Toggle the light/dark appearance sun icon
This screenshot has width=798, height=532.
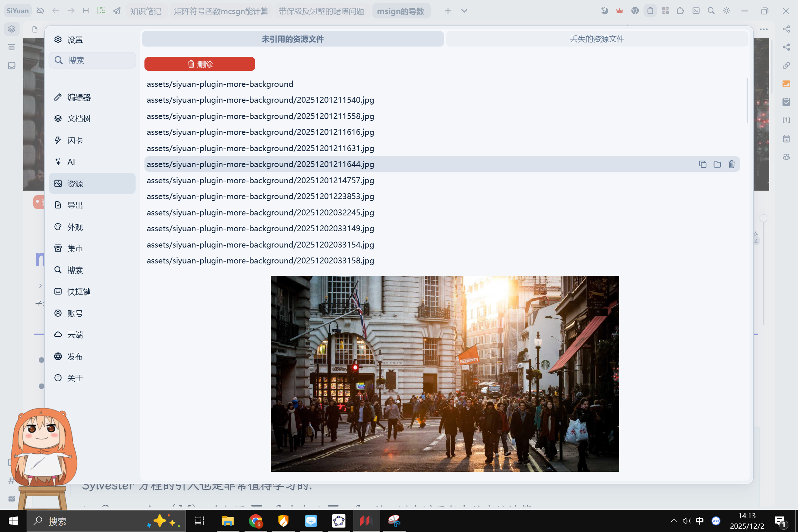(x=726, y=11)
